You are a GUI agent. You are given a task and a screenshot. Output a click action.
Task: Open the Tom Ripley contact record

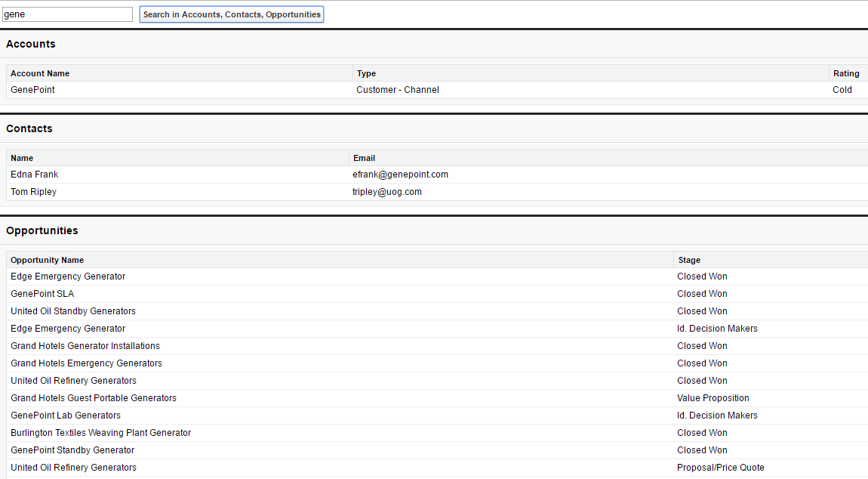[x=33, y=191]
